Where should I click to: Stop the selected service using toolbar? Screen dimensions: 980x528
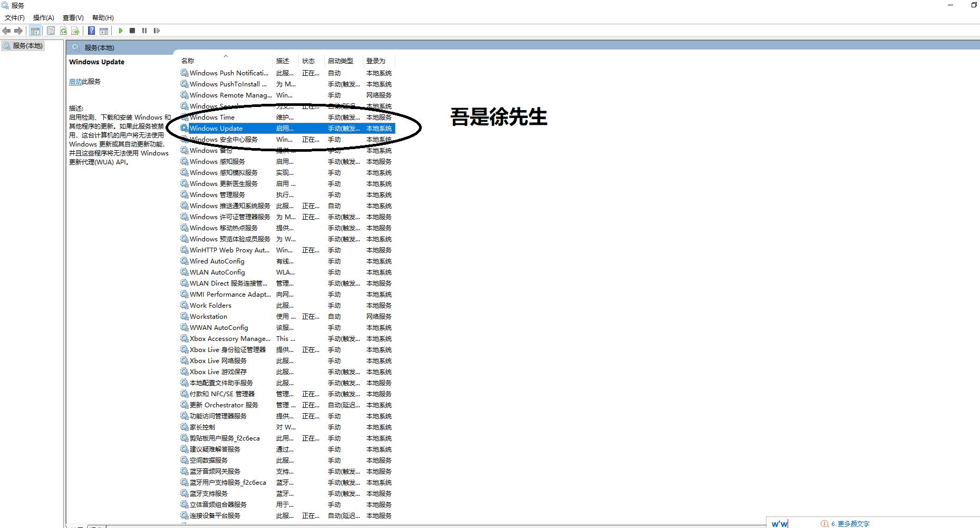pos(132,31)
